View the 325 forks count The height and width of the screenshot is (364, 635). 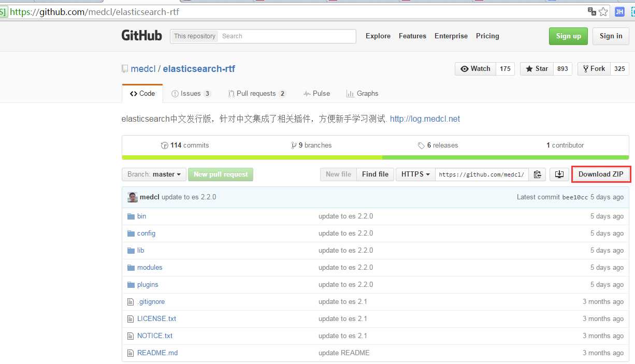coord(619,69)
